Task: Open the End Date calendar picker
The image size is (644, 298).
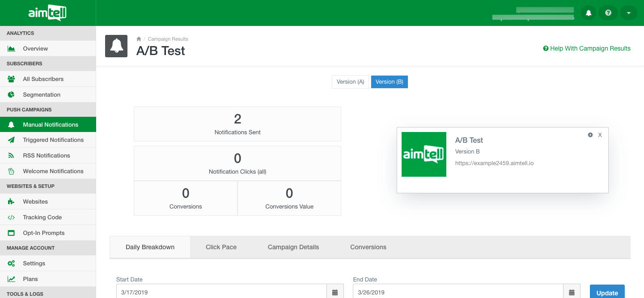Action: (x=572, y=292)
